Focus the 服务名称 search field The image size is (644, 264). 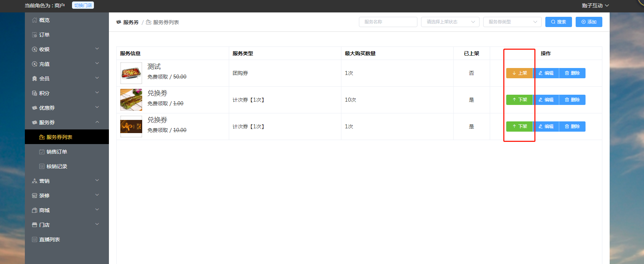click(388, 22)
